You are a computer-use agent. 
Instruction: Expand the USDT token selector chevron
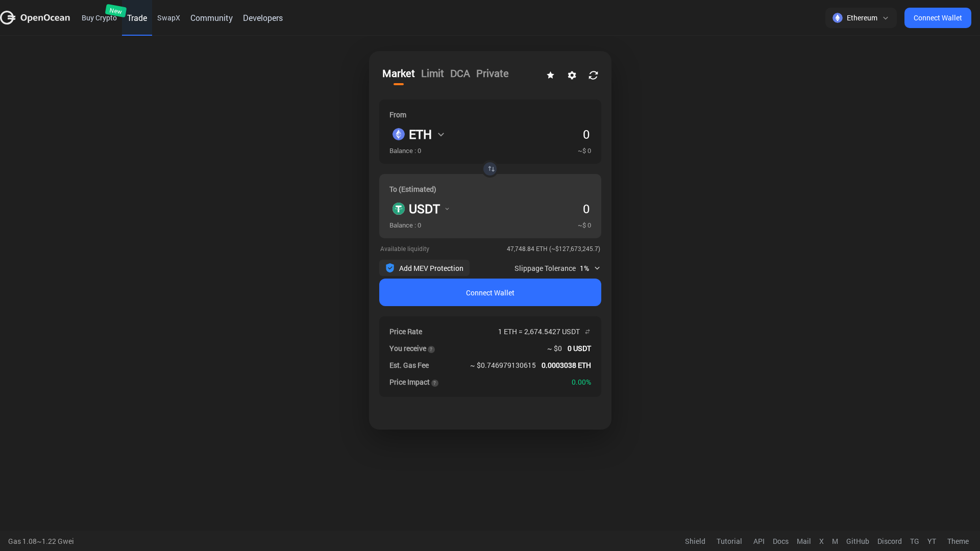447,209
